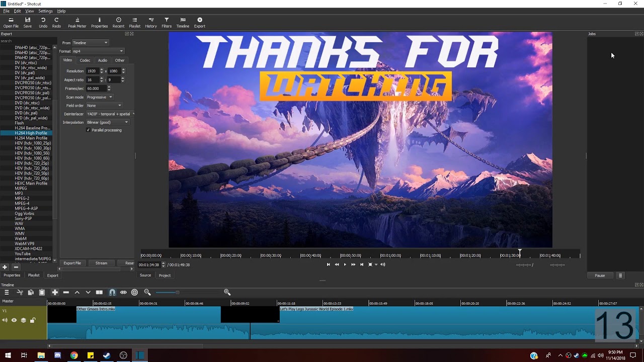Show the Recent files panel
This screenshot has height=362, width=644.
coord(118,23)
